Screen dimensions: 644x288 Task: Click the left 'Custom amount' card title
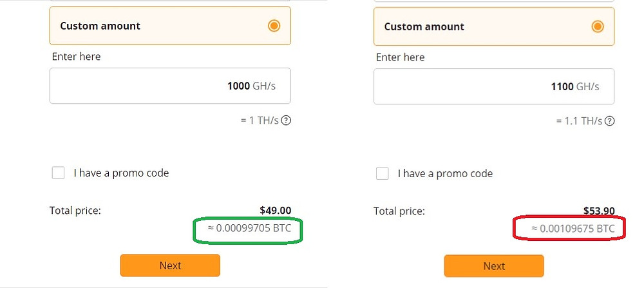click(x=100, y=26)
